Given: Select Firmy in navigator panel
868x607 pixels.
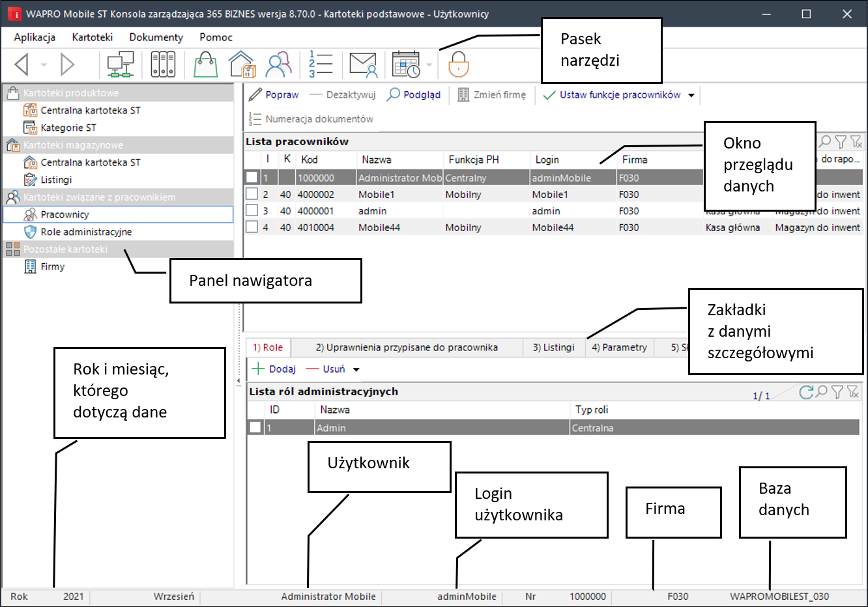Looking at the screenshot, I should tap(52, 266).
